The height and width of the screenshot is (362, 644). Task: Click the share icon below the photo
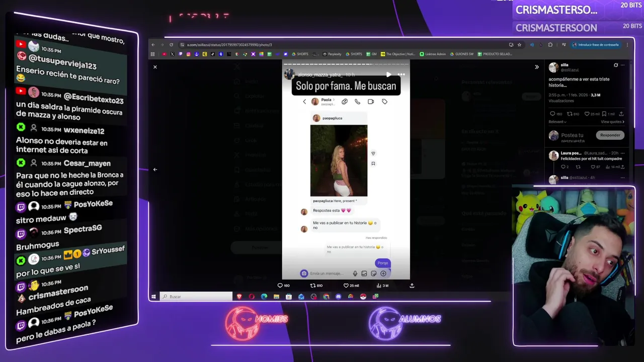tap(412, 286)
